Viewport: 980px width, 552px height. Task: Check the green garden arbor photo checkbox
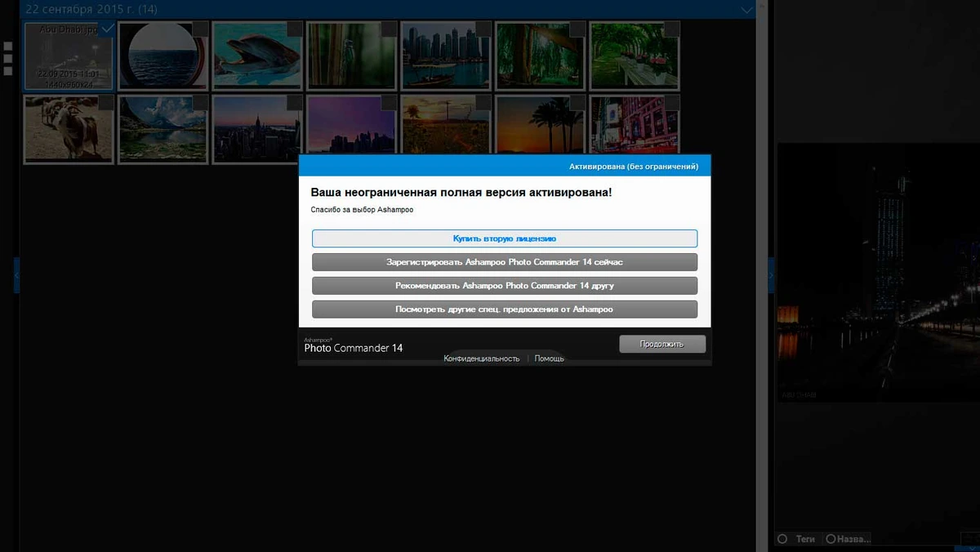(672, 29)
